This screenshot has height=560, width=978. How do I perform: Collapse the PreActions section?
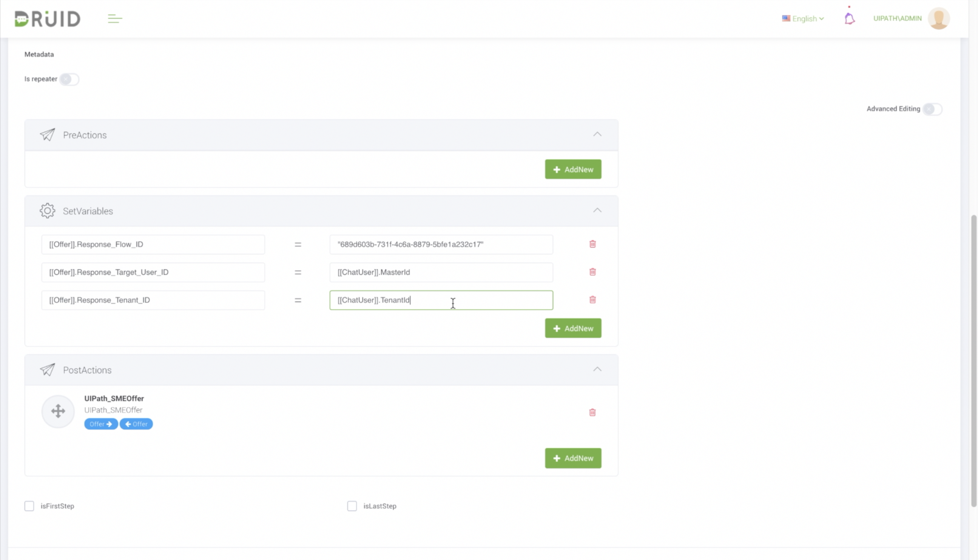point(597,134)
